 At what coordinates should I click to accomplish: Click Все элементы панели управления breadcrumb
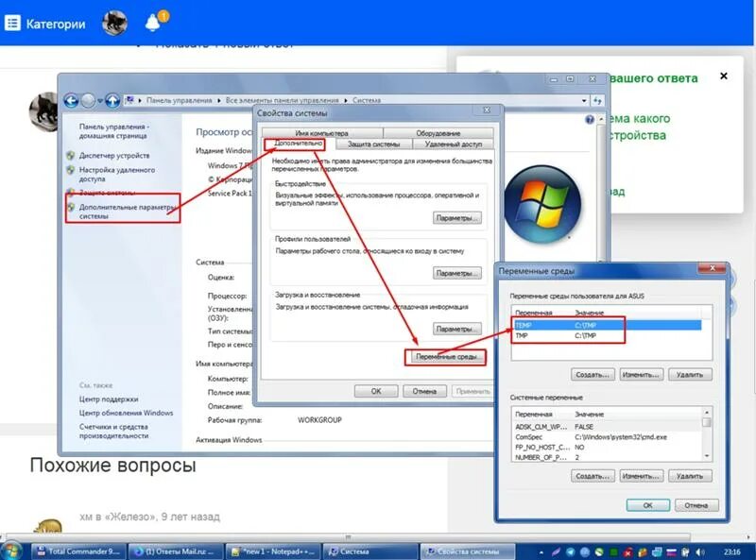[282, 100]
